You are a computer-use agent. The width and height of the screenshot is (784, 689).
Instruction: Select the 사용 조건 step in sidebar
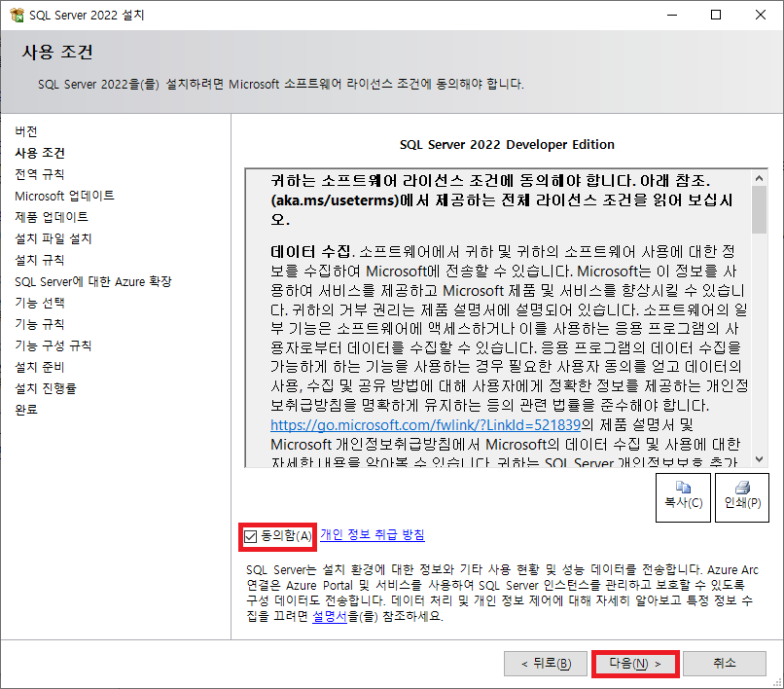tap(40, 153)
